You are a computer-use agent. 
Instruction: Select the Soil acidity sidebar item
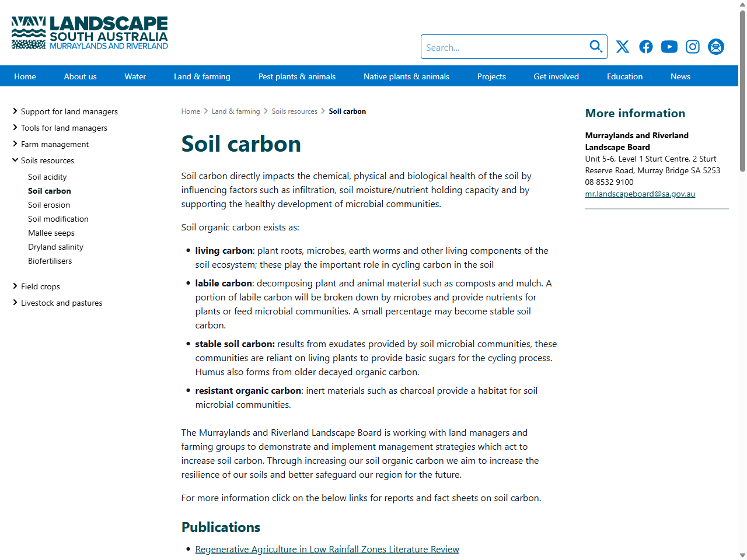[47, 177]
